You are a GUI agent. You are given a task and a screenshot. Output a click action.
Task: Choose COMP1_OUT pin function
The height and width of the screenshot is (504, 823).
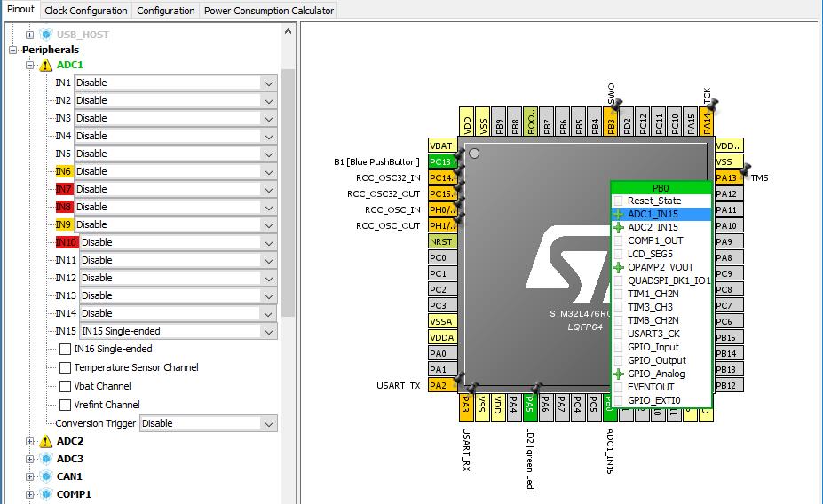[661, 240]
